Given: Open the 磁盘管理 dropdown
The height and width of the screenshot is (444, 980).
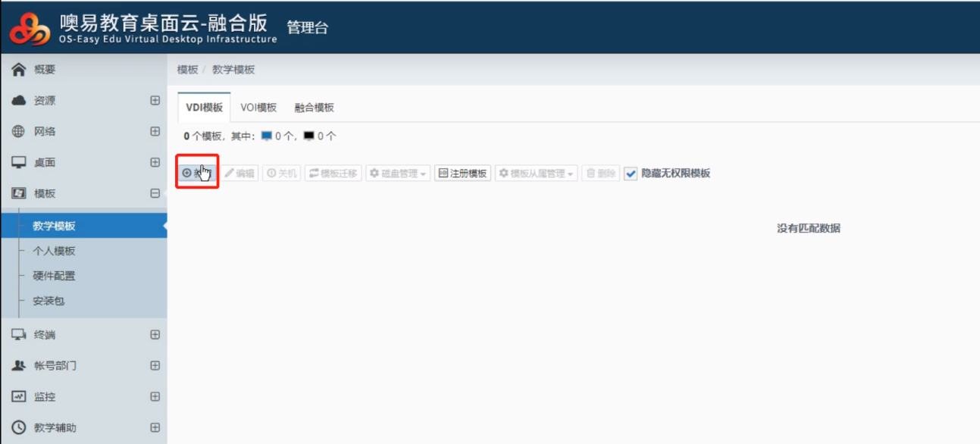Looking at the screenshot, I should [x=398, y=174].
